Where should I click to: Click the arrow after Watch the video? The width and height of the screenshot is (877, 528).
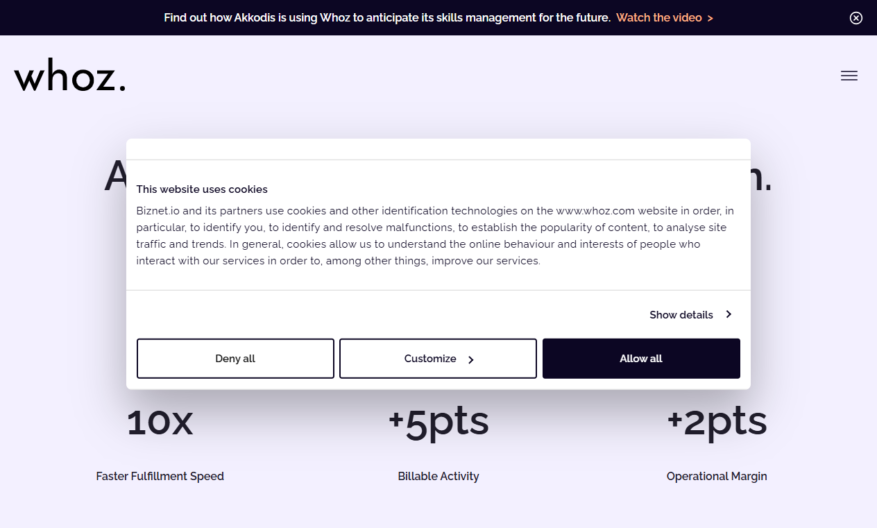point(710,18)
